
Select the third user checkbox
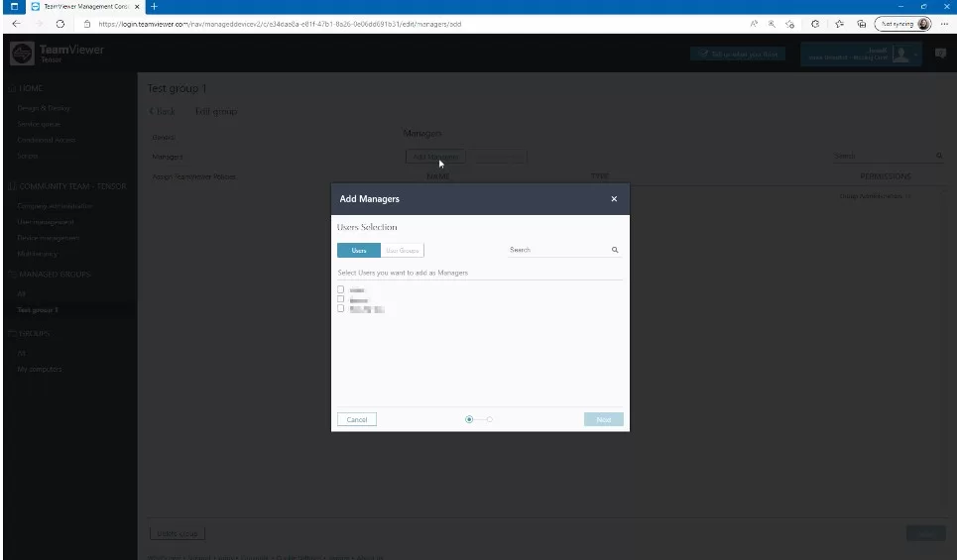(x=341, y=308)
